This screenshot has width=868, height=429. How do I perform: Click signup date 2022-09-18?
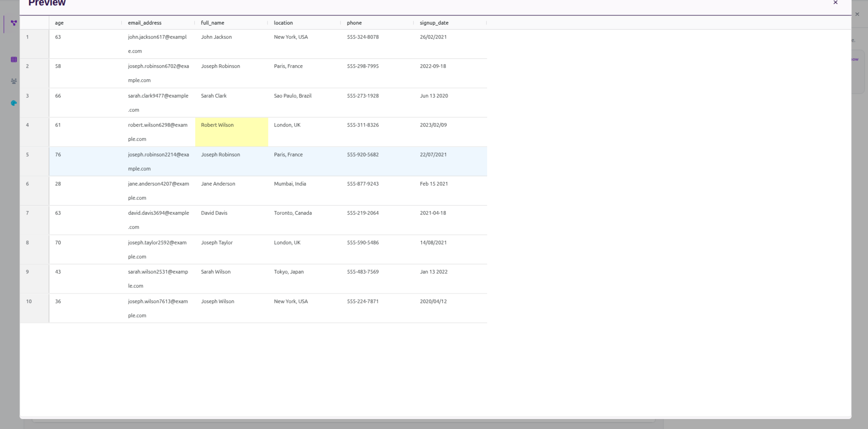(450, 73)
